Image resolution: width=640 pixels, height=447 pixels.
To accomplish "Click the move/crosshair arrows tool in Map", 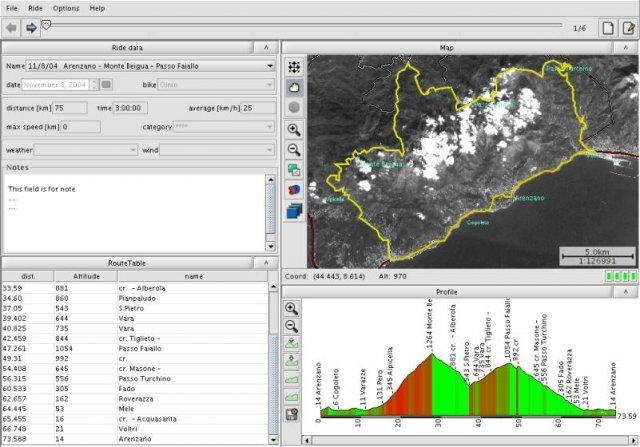I will tap(295, 67).
